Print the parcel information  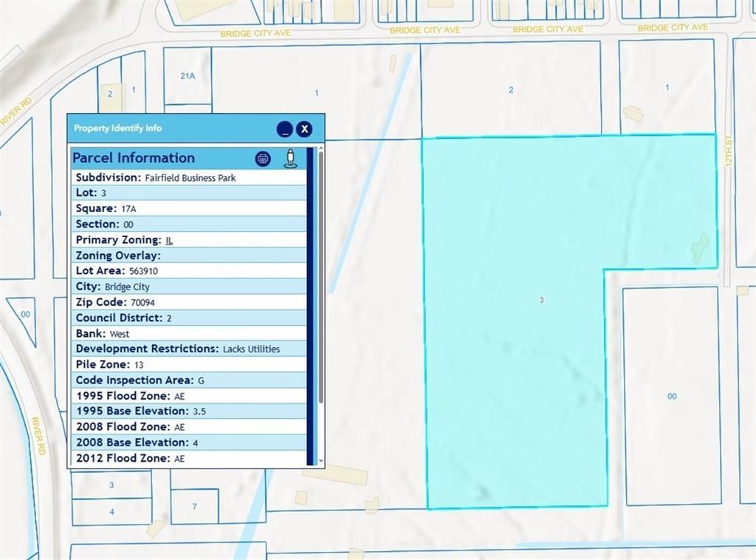(263, 158)
